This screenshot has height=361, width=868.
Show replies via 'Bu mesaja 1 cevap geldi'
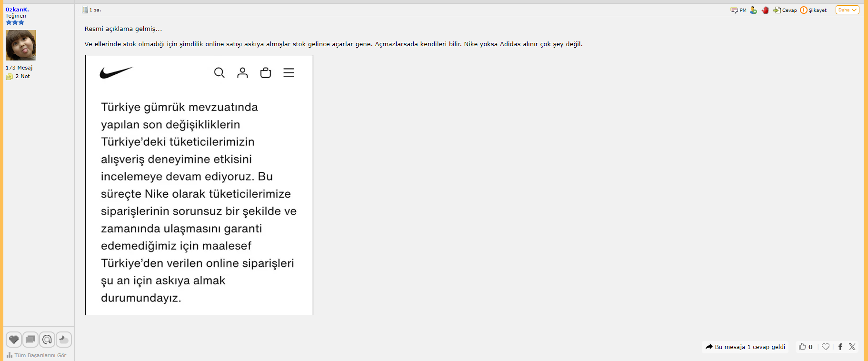click(745, 347)
